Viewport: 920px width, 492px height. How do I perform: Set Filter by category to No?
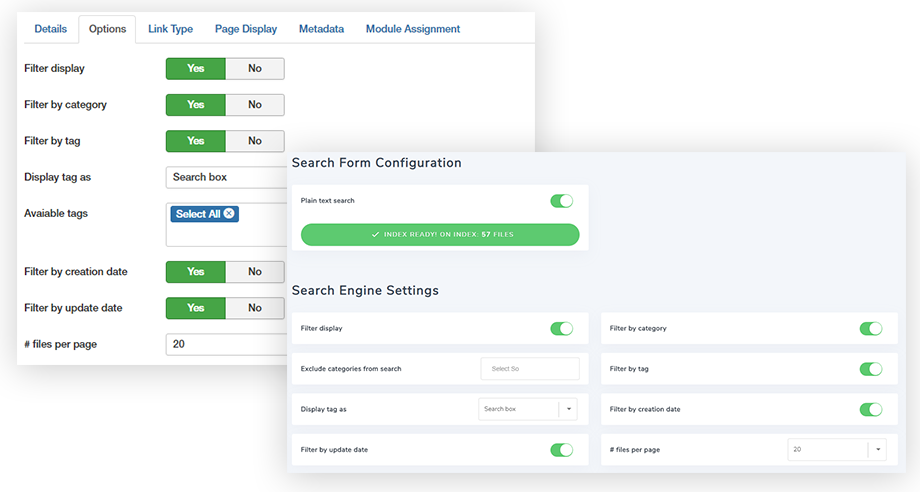click(255, 105)
